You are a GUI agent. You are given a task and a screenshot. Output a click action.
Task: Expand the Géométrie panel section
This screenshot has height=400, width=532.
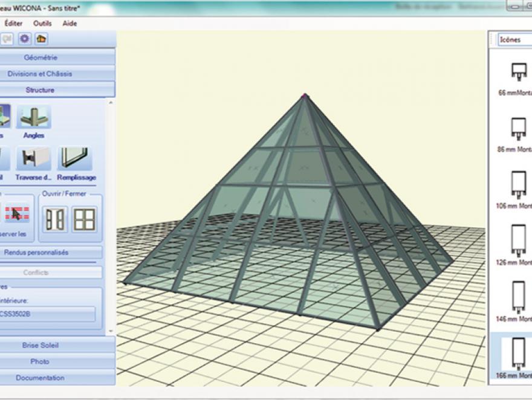[x=56, y=57]
